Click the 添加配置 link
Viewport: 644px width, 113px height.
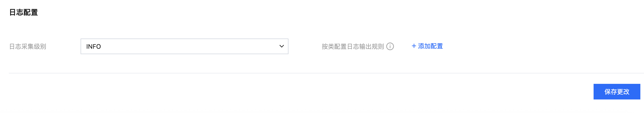pos(427,46)
